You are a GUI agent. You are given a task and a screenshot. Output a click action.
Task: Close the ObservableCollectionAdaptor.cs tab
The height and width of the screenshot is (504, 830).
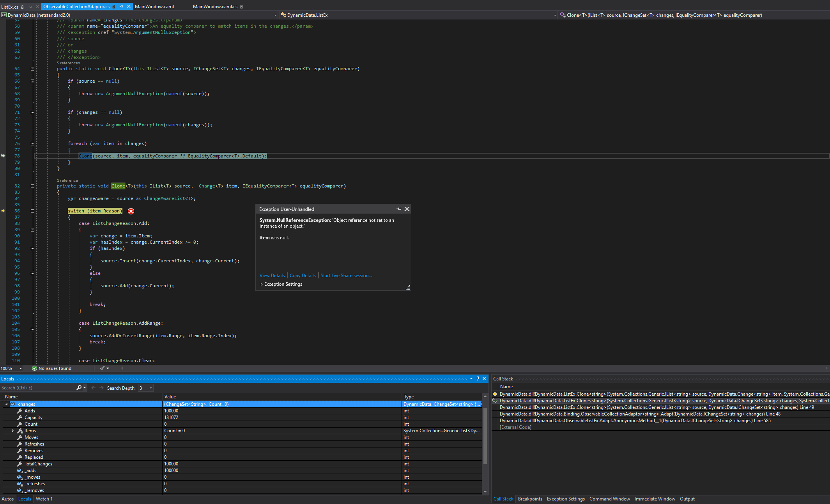pos(129,7)
